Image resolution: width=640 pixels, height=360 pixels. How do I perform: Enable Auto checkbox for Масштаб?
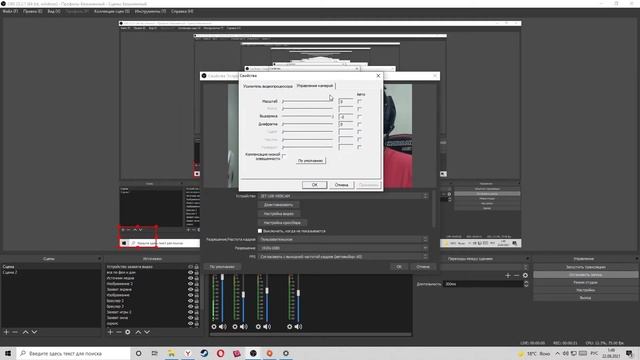pyautogui.click(x=359, y=101)
